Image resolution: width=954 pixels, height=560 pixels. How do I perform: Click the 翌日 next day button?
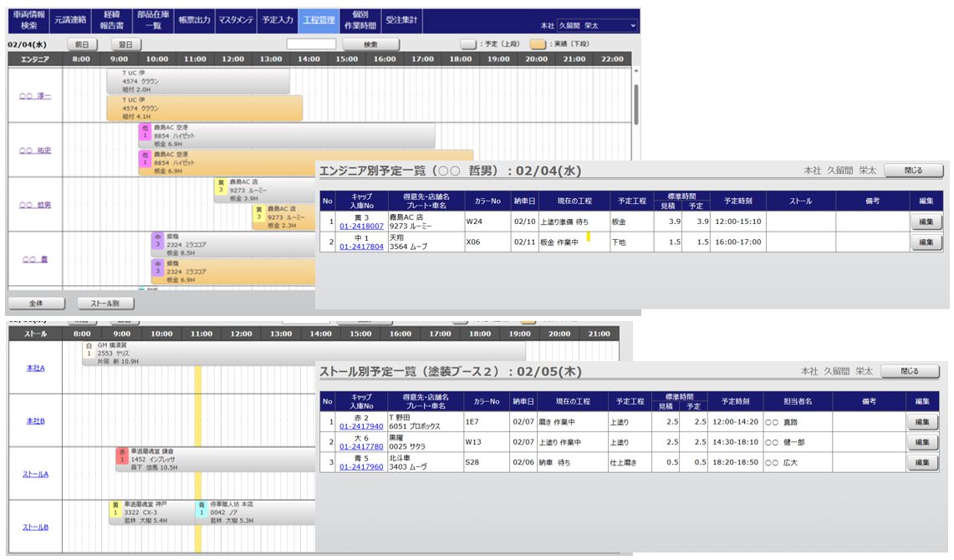[x=125, y=44]
